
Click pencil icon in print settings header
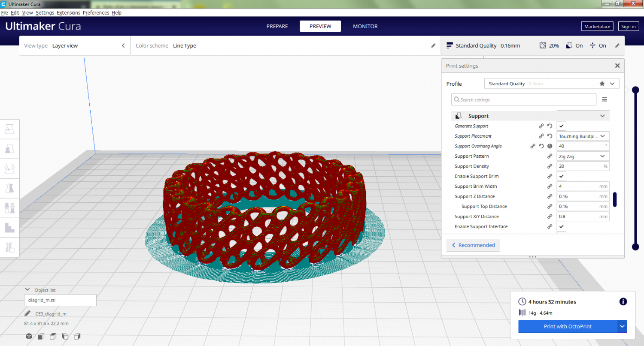(617, 45)
